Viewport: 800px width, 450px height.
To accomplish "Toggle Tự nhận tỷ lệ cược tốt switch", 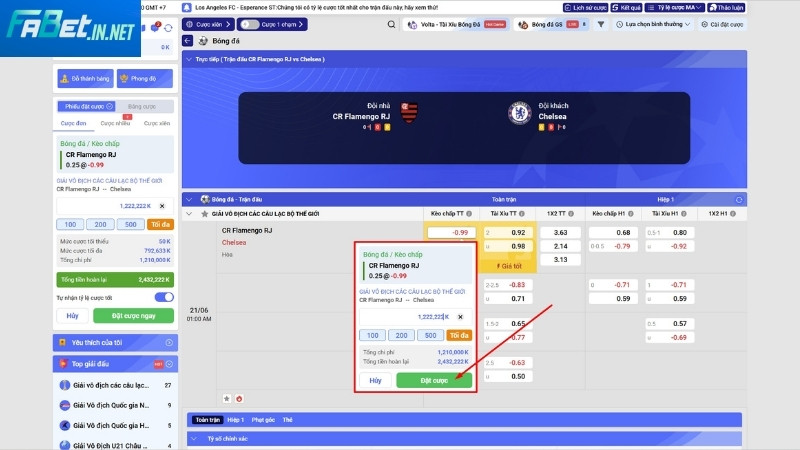I will 164,297.
